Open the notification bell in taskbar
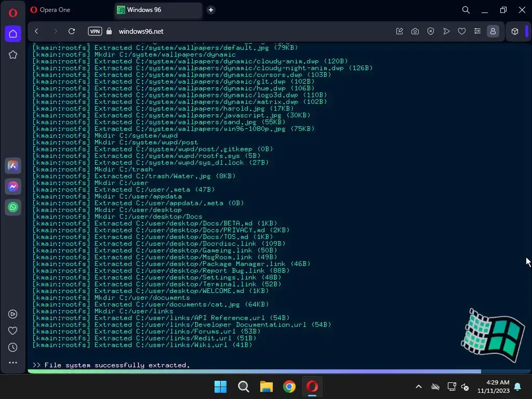This screenshot has width=532, height=399. click(x=518, y=387)
